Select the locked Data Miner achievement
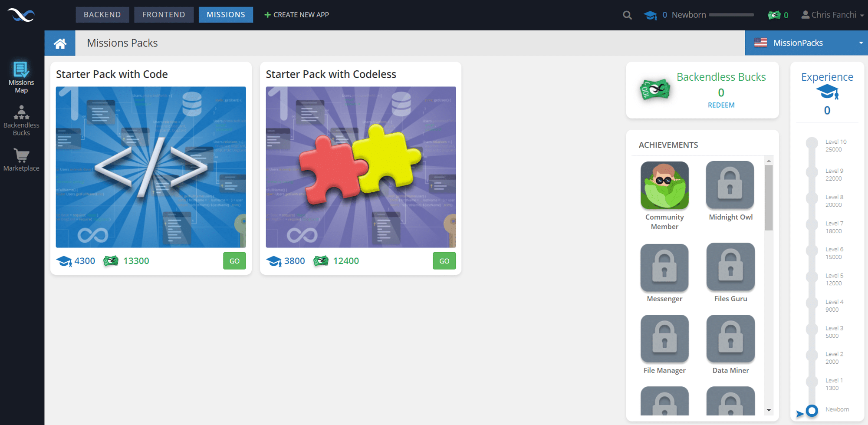The width and height of the screenshot is (868, 425). [x=730, y=339]
